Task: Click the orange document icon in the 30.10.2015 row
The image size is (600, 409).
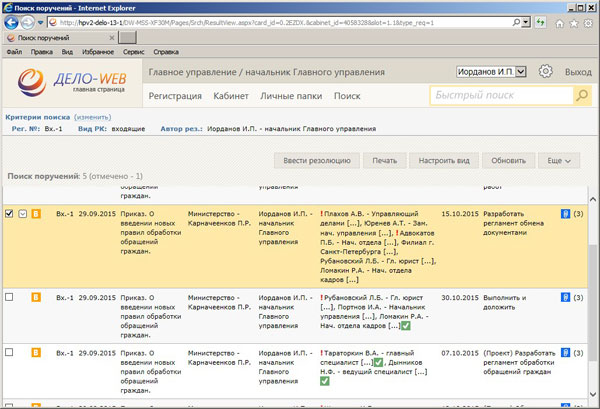Action: (x=36, y=297)
